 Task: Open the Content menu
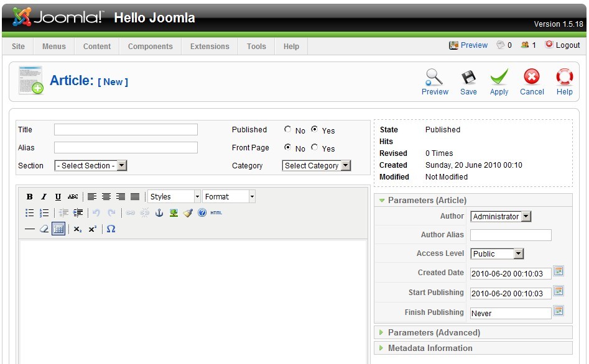click(97, 47)
